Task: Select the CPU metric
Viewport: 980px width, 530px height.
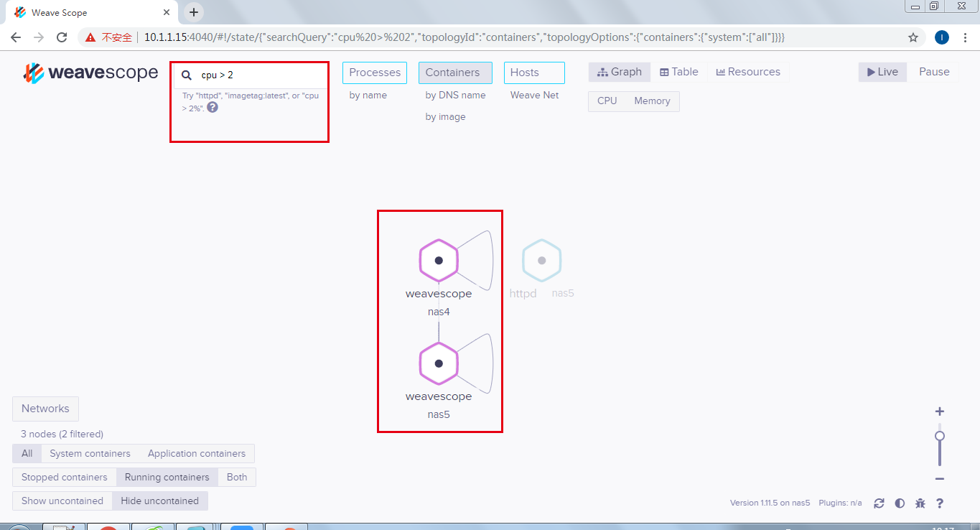Action: point(607,101)
